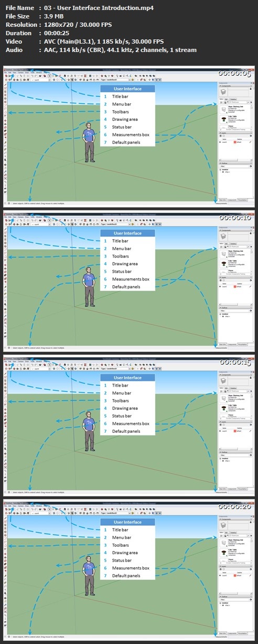Toggle Layer0 visibility eye in 00:00:15 frame
The width and height of the screenshot is (258, 644).
click(x=220, y=432)
